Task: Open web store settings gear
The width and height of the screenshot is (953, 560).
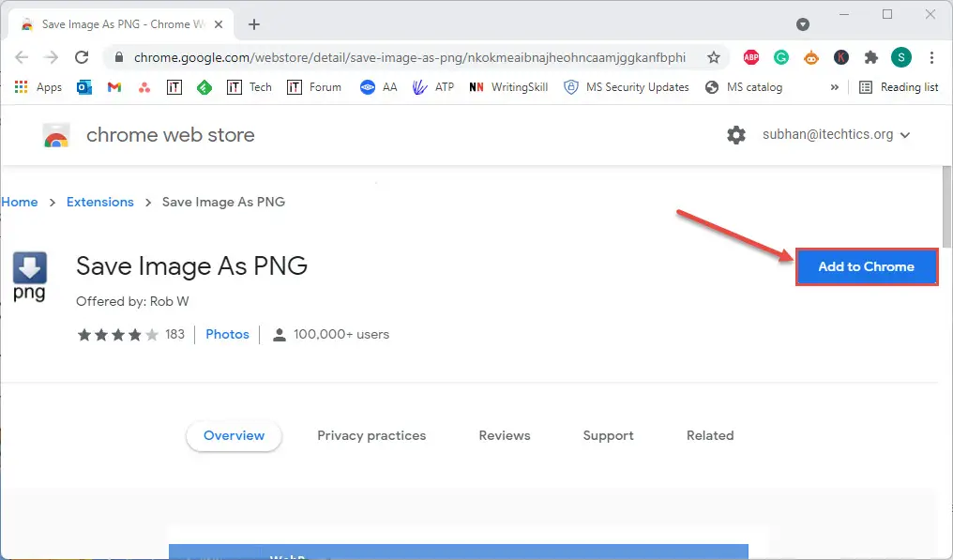Action: (x=736, y=134)
